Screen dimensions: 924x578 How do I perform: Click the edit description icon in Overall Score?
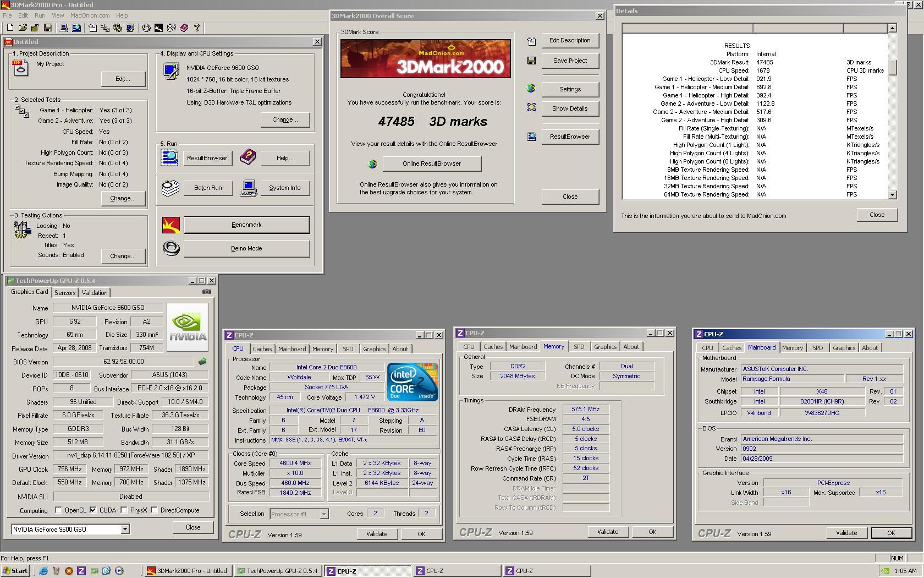[x=531, y=41]
